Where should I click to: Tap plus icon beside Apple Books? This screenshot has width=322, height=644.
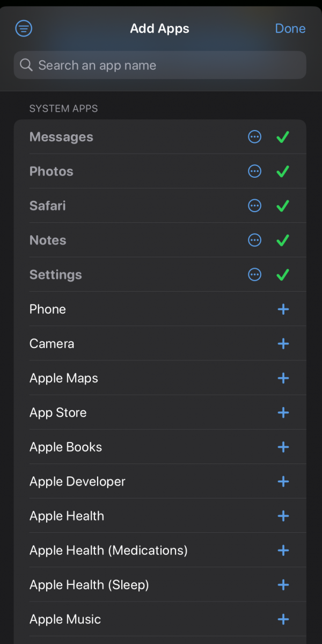click(283, 447)
